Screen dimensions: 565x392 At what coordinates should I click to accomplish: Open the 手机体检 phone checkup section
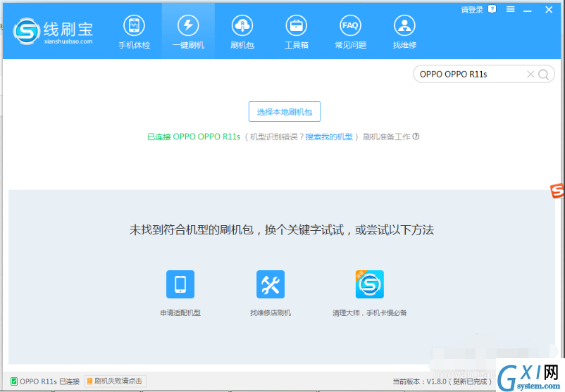tap(134, 32)
